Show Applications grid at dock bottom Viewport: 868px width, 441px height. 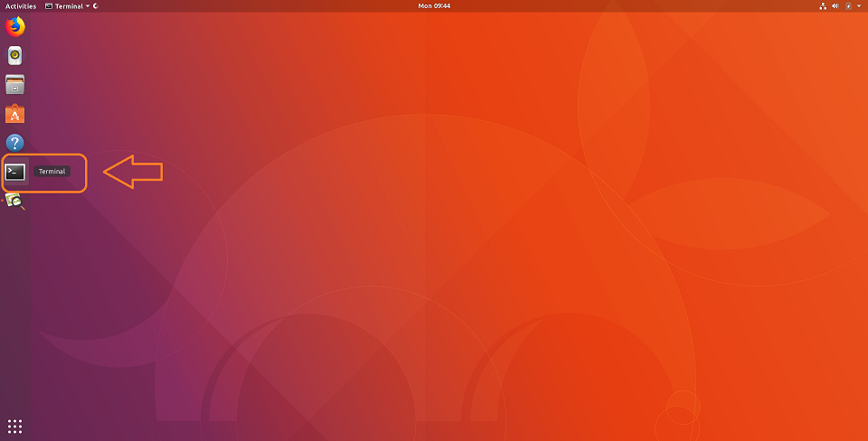coord(14,426)
